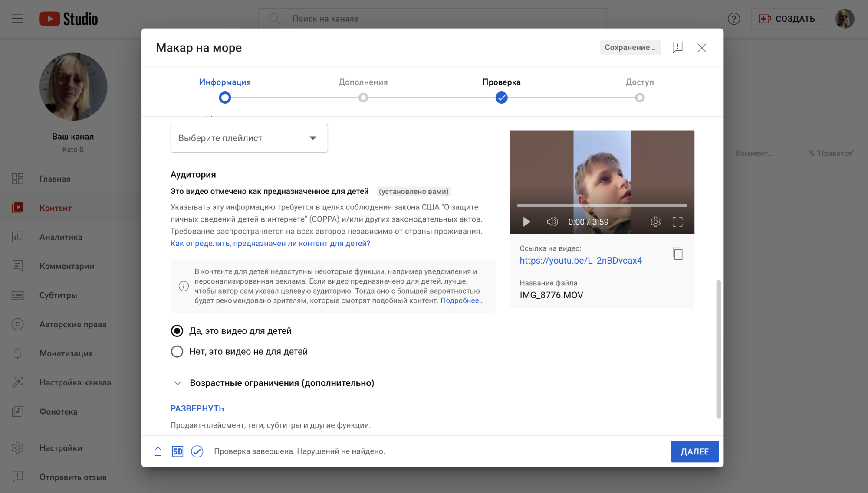Click the YouTube Studio logo

click(69, 19)
